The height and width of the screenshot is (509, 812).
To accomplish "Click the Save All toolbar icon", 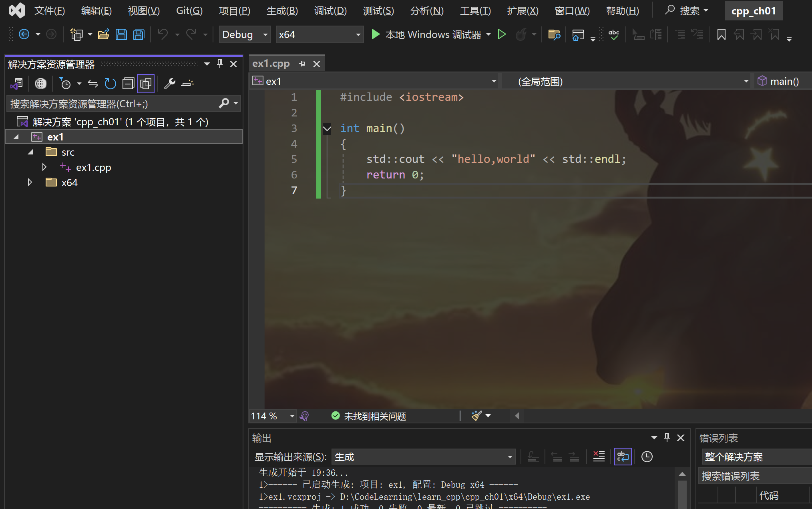I will click(x=139, y=35).
